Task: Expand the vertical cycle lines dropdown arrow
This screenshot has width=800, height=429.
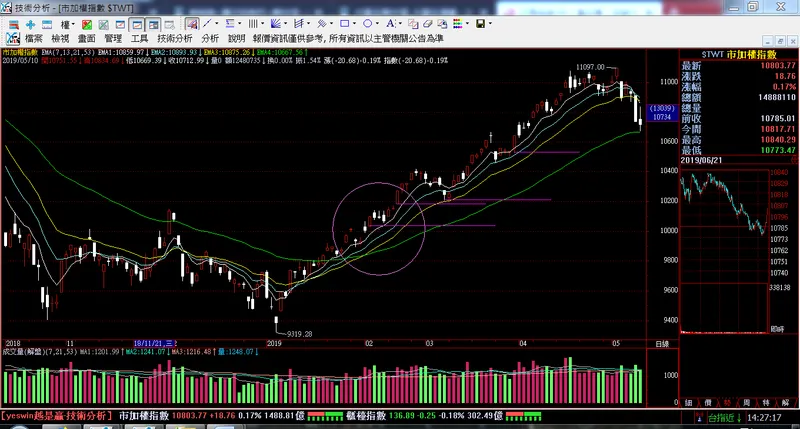Action: pos(262,23)
